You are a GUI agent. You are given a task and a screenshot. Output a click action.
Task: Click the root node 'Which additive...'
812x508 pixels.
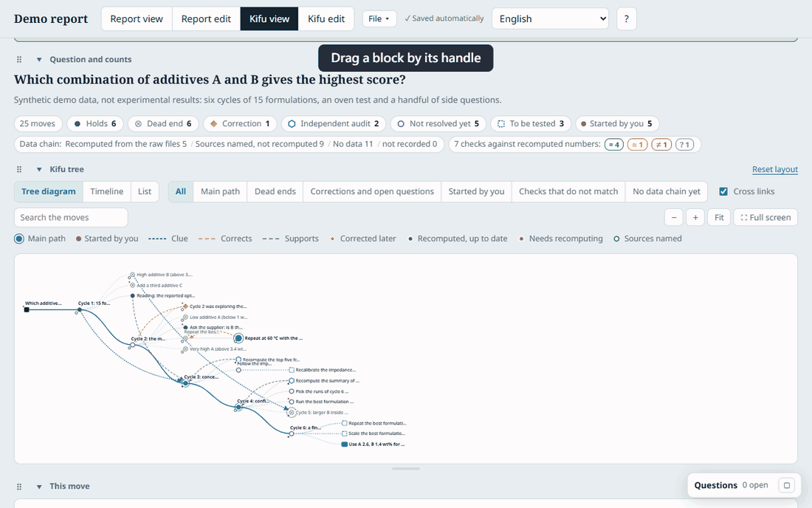pyautogui.click(x=27, y=309)
